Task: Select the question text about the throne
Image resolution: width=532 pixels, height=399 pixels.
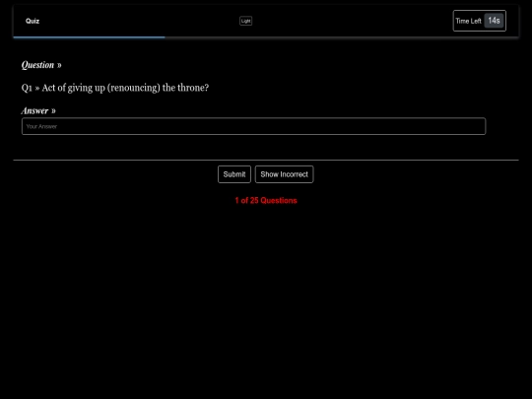Action: (x=115, y=88)
